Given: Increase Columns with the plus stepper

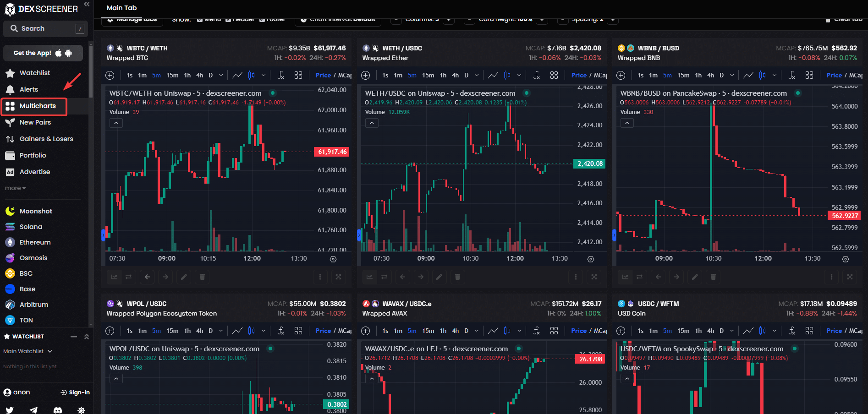Looking at the screenshot, I should [x=449, y=19].
